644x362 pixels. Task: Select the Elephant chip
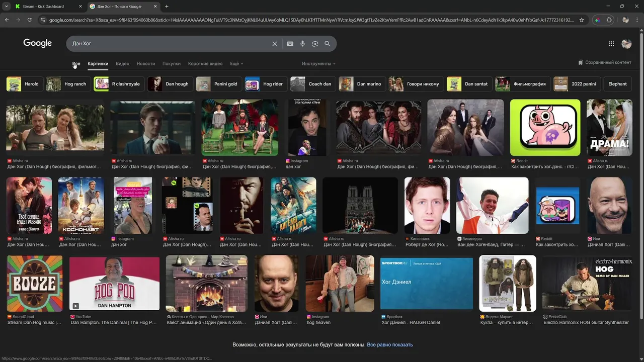[x=617, y=84]
